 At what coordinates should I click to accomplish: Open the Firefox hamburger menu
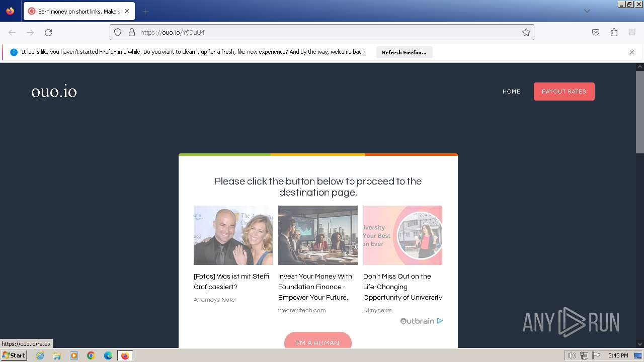(x=632, y=32)
